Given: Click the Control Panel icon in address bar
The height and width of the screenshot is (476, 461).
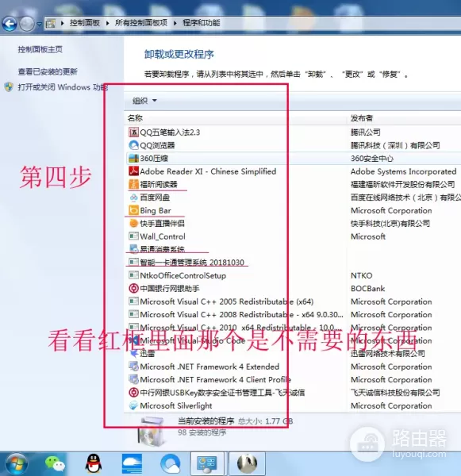Looking at the screenshot, I should pyautogui.click(x=51, y=23).
